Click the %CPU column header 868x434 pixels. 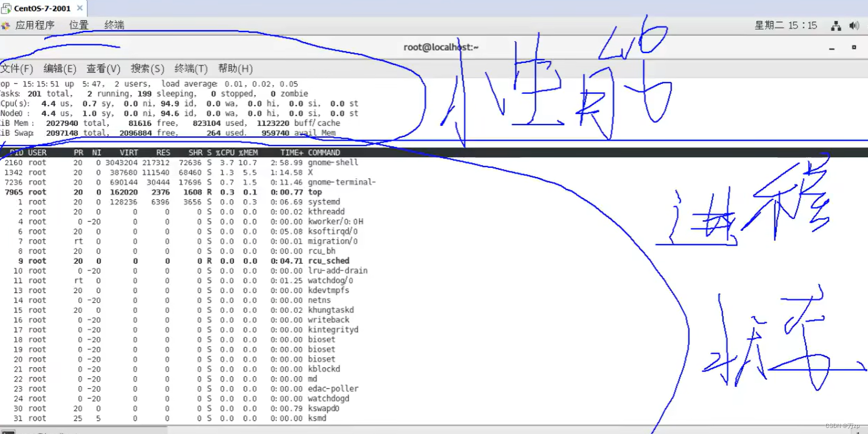[225, 152]
